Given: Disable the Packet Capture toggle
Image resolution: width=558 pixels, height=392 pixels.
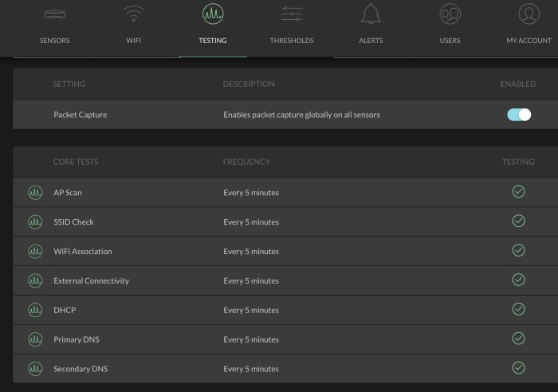Looking at the screenshot, I should [519, 115].
